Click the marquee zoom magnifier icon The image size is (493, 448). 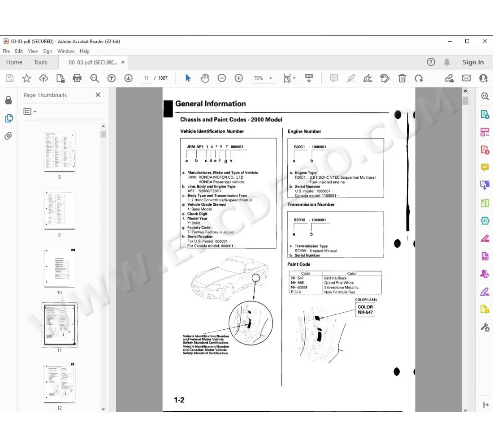coord(484,96)
